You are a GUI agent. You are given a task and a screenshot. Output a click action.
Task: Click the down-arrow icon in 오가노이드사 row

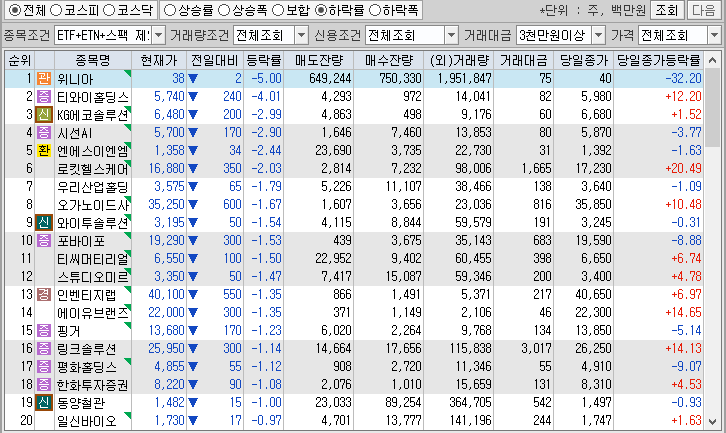(x=193, y=205)
